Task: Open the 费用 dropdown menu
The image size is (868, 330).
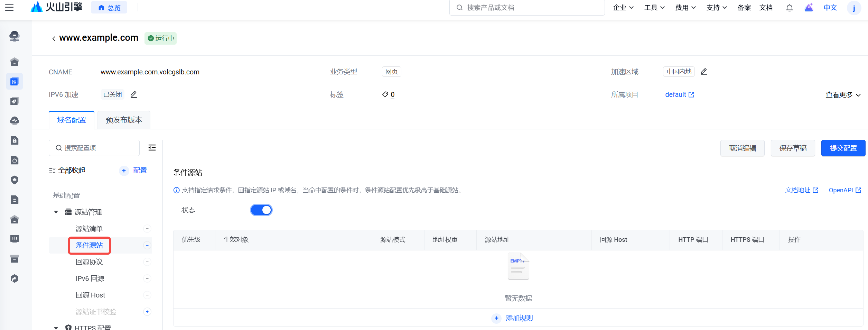Action: click(x=685, y=8)
